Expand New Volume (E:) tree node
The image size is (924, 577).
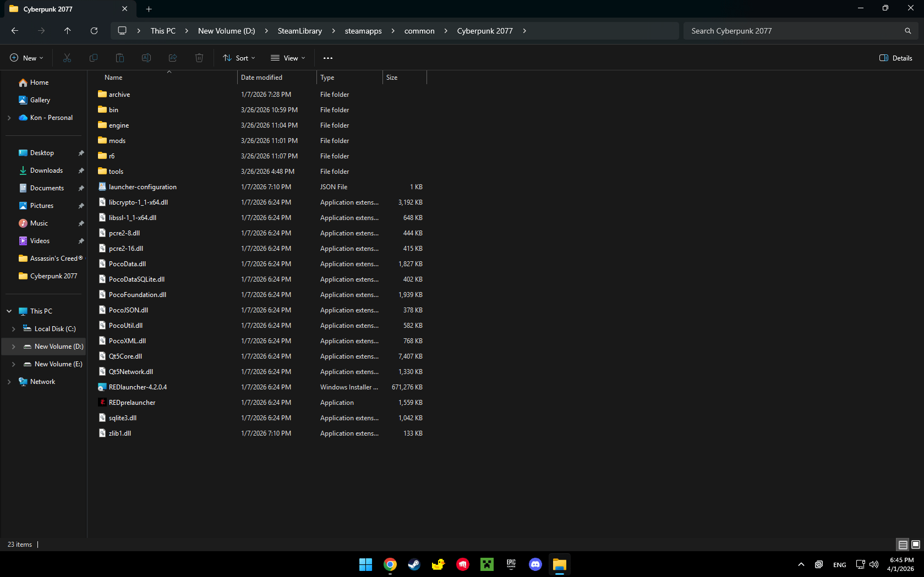pos(13,364)
